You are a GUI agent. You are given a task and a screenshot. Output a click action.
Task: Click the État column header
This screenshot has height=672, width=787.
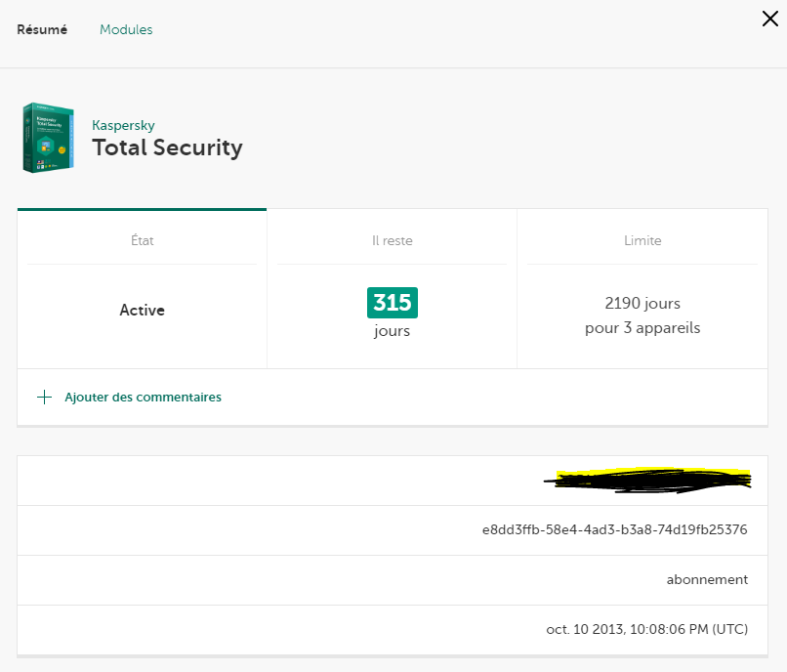pyautogui.click(x=142, y=240)
